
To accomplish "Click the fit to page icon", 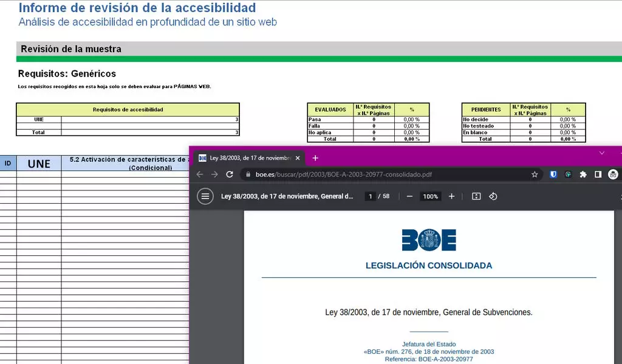I will [x=476, y=197].
